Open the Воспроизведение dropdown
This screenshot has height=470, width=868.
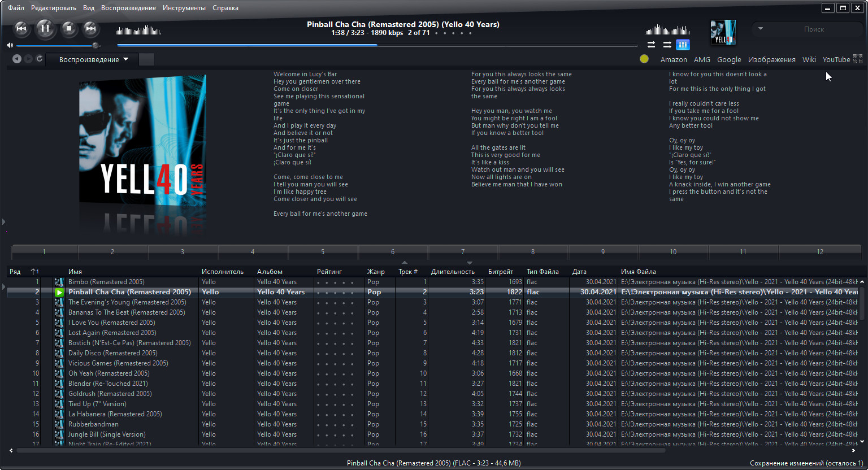(x=93, y=59)
